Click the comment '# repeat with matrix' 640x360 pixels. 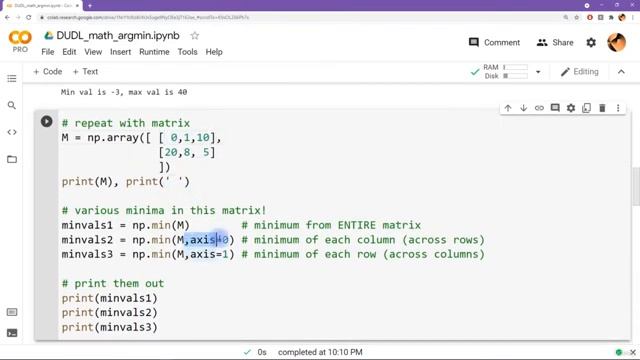pos(126,123)
